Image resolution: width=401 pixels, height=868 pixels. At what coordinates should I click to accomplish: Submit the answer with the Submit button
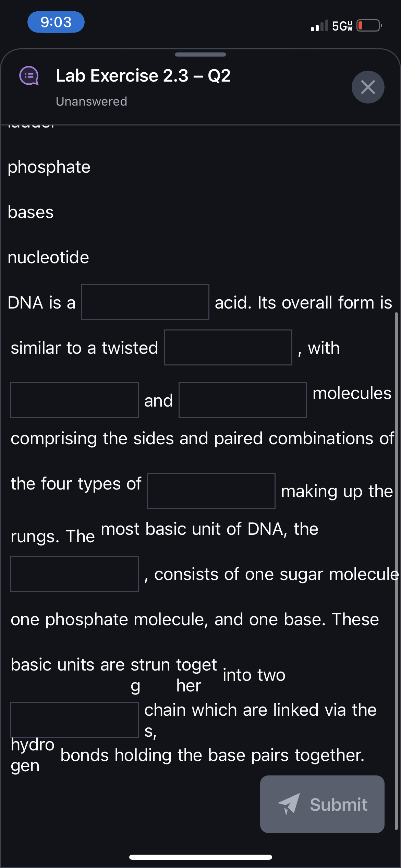(322, 804)
